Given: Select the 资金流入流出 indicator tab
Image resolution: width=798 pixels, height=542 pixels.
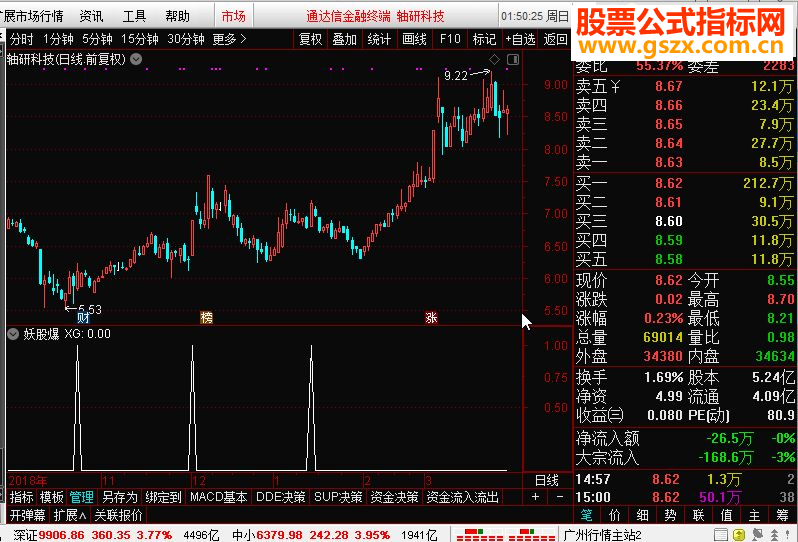Looking at the screenshot, I should coord(462,497).
